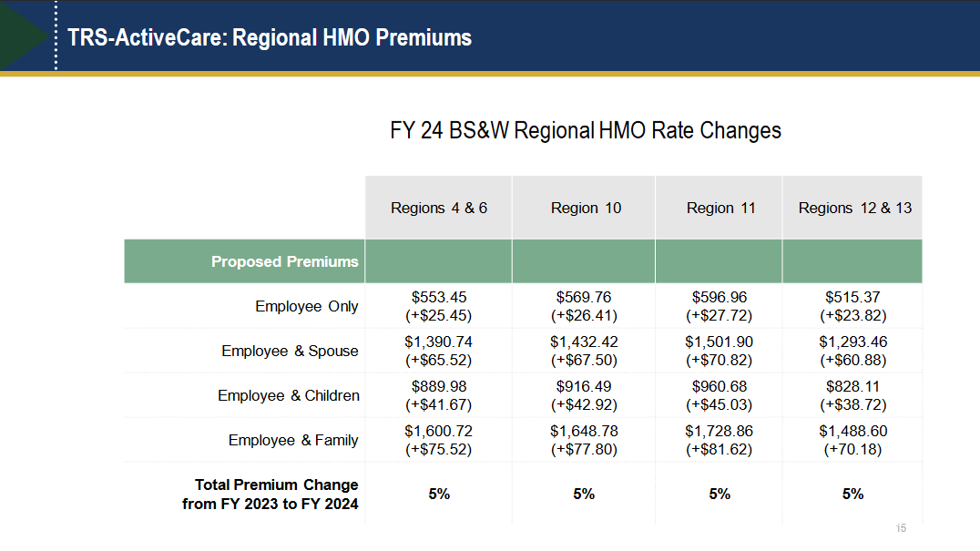
Task: Click the slide title TRS-ActiveCare: Regional HMO Premiums
Action: [270, 37]
